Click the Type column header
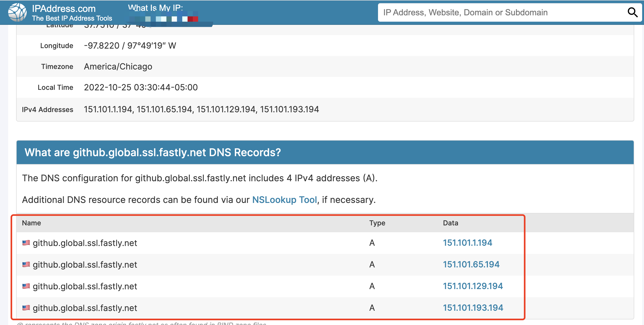This screenshot has height=325, width=644. coord(377,223)
